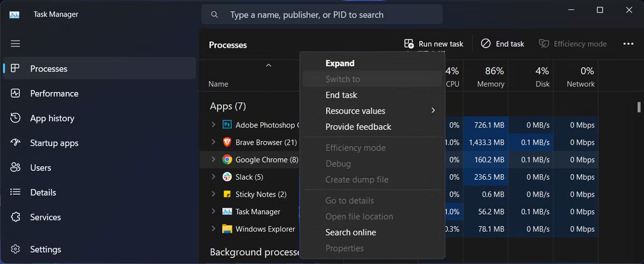
Task: Click the Run new task icon
Action: 409,43
